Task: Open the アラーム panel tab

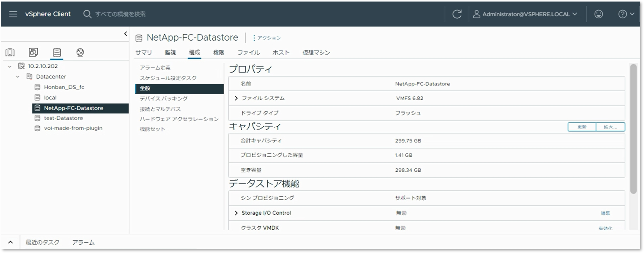Action: 83,242
